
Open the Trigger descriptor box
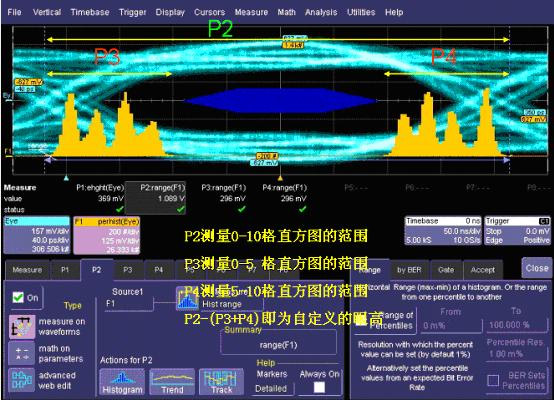(x=518, y=231)
